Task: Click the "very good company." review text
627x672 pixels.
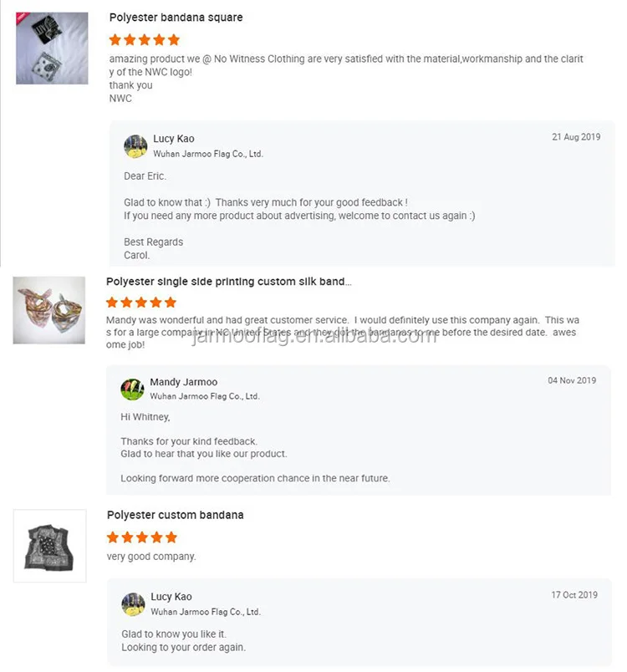Action: (151, 557)
